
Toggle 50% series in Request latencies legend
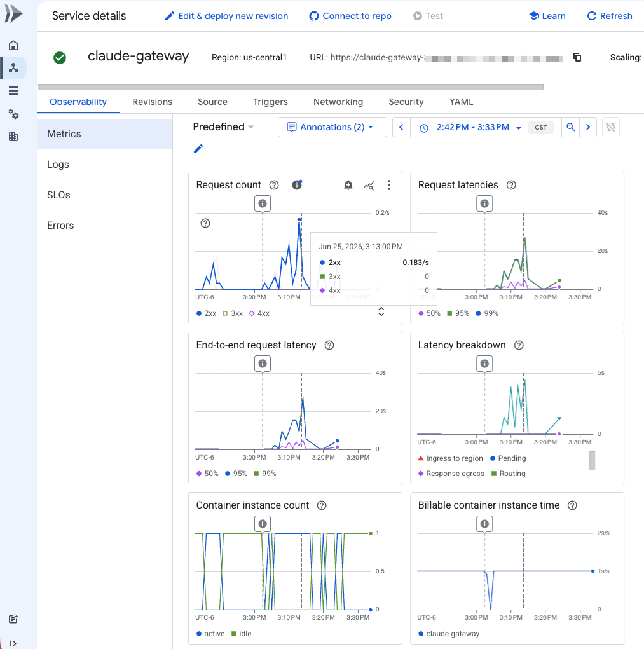[429, 313]
